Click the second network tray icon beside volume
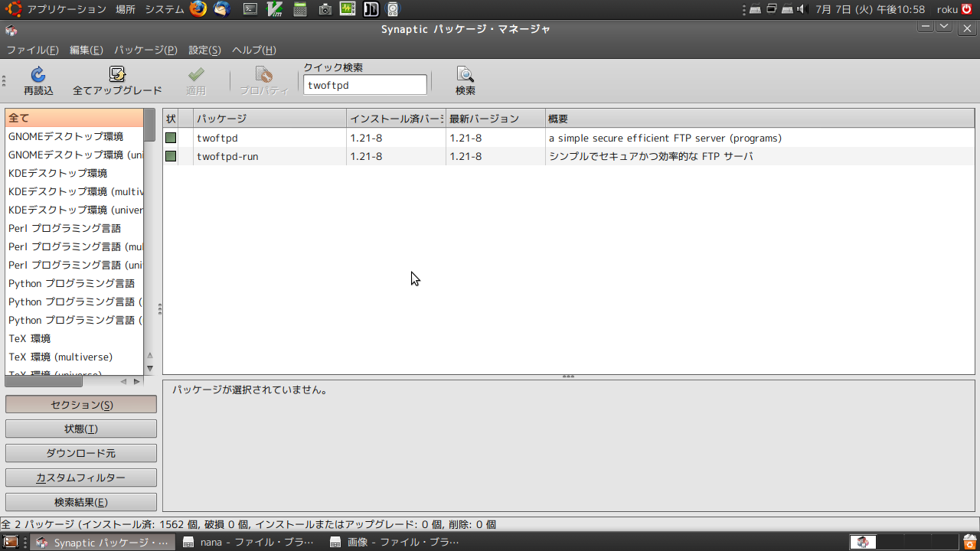Screen dimensions: 980x551 pos(787,9)
